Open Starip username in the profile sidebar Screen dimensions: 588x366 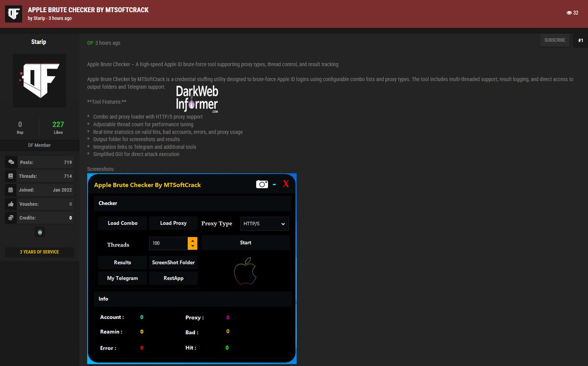[x=39, y=42]
